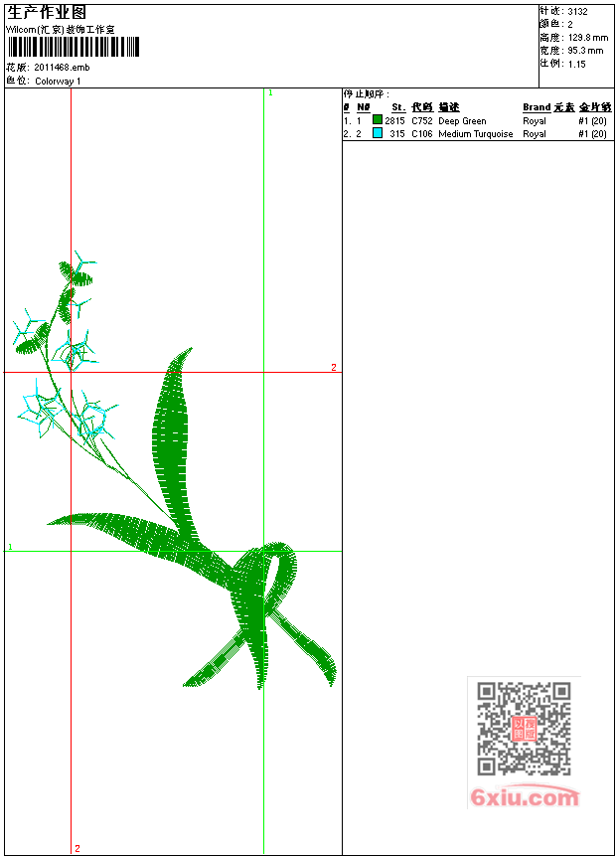Select the barcode under the studio name
Image resolution: width=616 pixels, height=856 pixels.
[x=74, y=47]
